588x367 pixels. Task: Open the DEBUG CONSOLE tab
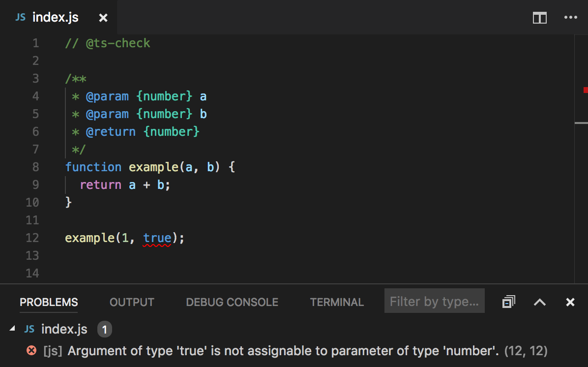pyautogui.click(x=232, y=302)
